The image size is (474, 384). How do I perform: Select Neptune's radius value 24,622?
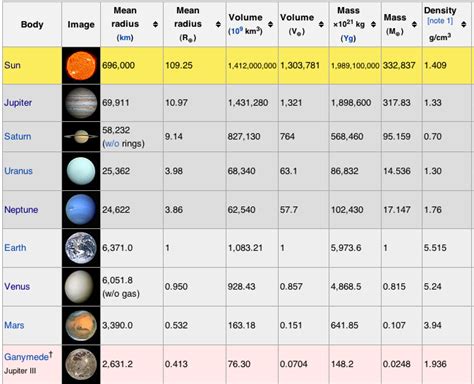coord(116,210)
